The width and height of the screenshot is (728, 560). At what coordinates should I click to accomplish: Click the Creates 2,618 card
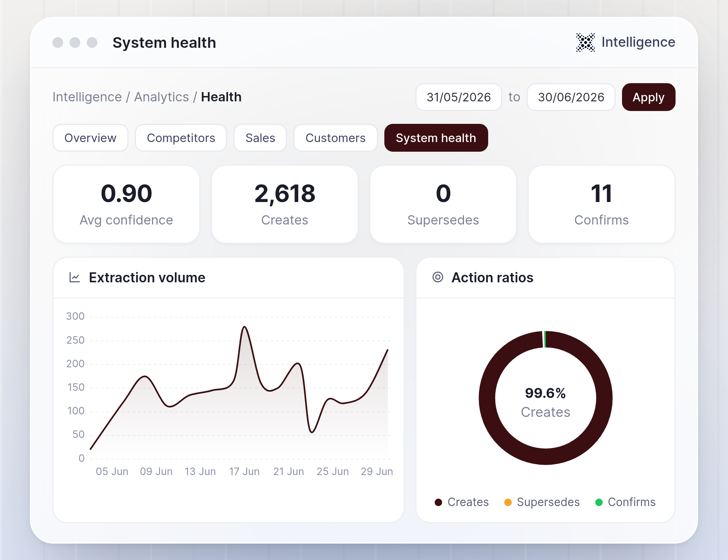(x=285, y=204)
